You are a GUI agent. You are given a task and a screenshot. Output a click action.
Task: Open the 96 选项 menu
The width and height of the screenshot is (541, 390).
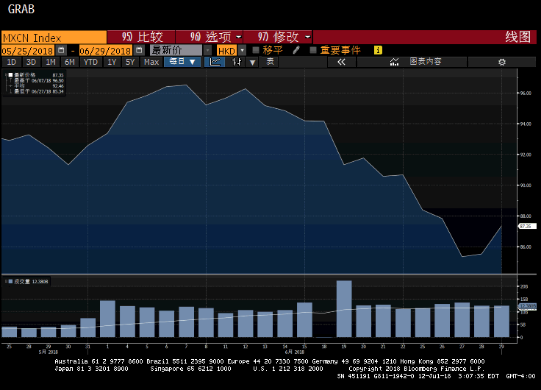pyautogui.click(x=209, y=37)
